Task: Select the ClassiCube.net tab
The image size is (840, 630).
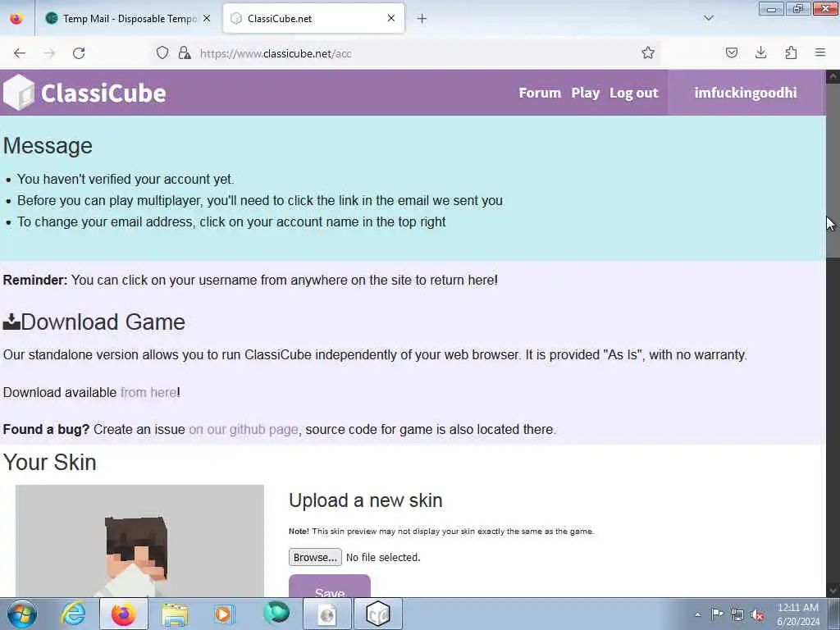Action: 313,18
